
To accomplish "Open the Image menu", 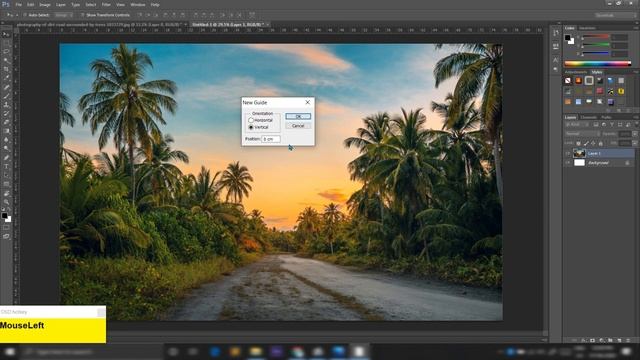I will tap(44, 4).
